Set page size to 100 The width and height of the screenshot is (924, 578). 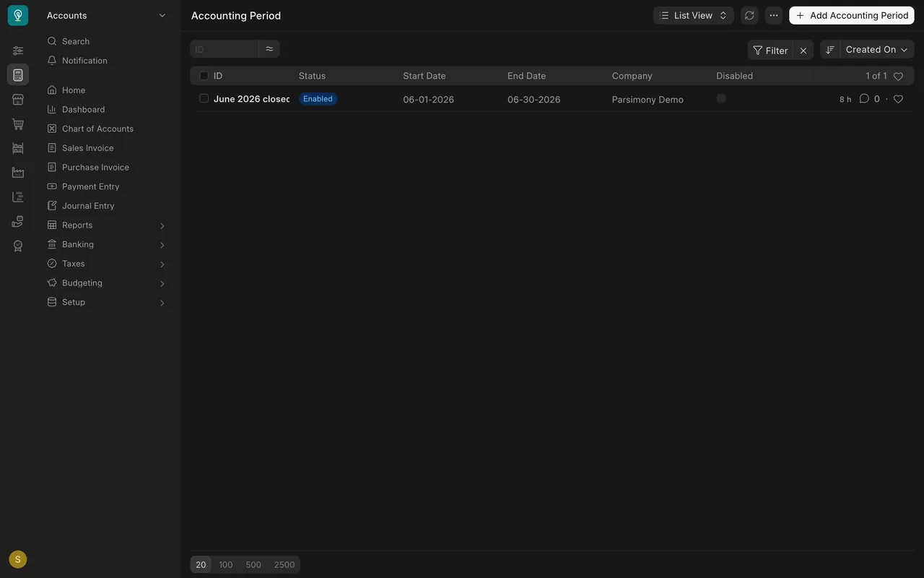[x=226, y=565]
